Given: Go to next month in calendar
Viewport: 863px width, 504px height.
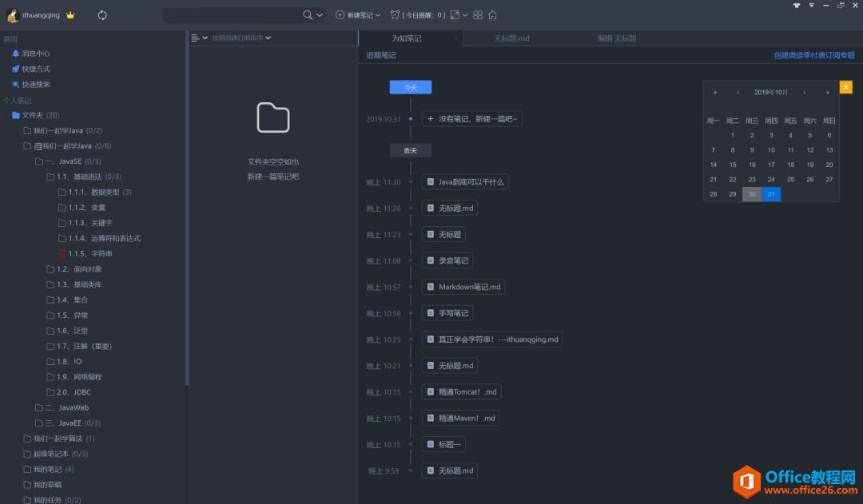Looking at the screenshot, I should coord(804,93).
